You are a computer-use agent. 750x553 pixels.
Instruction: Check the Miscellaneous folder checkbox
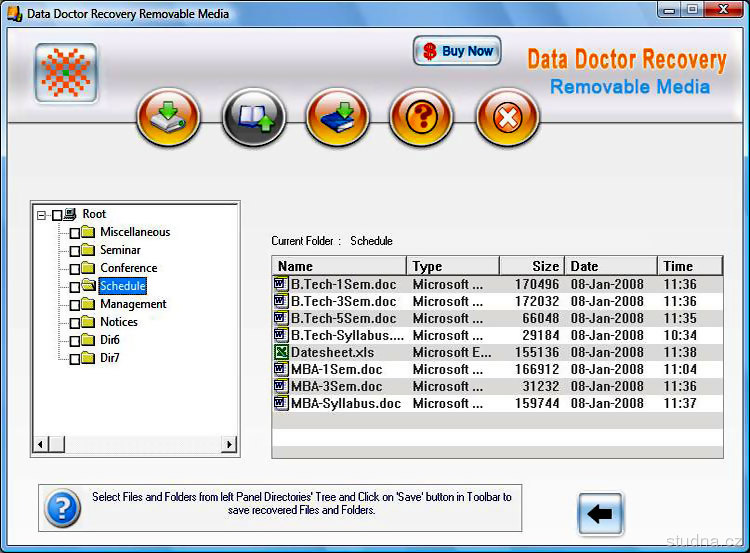75,233
